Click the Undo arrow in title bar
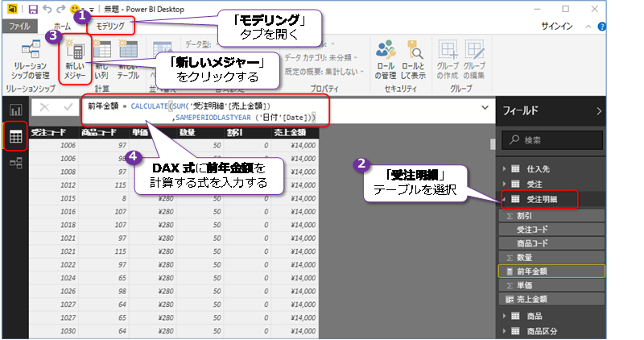The height and width of the screenshot is (340, 644). click(47, 9)
